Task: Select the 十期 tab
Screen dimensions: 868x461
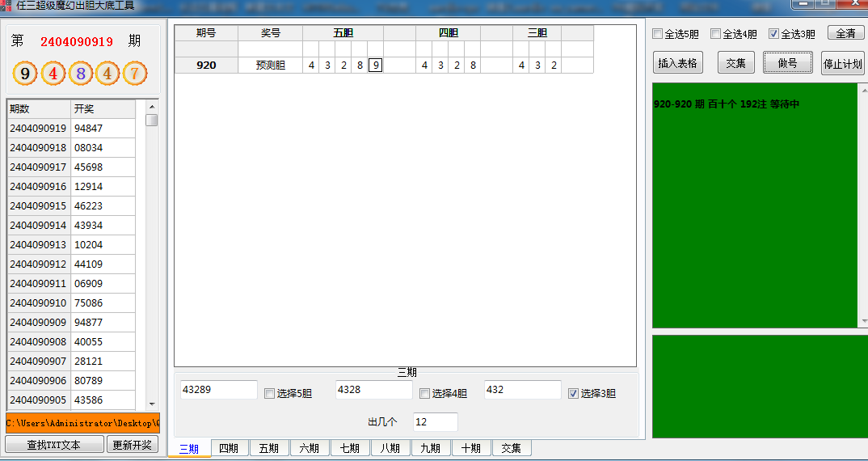Action: (470, 448)
